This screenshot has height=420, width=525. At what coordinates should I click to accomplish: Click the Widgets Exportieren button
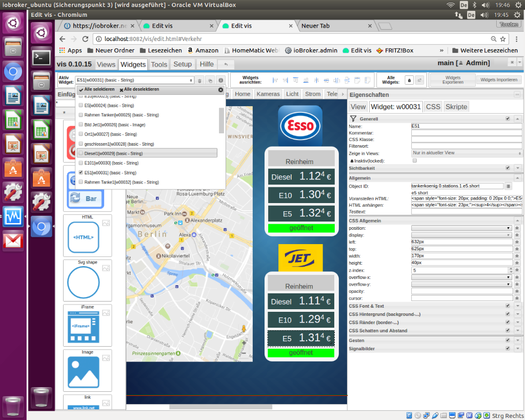pyautogui.click(x=453, y=80)
